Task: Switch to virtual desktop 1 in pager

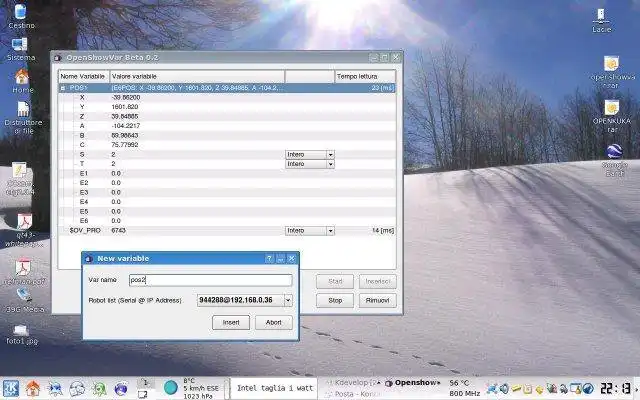Action: tap(145, 383)
